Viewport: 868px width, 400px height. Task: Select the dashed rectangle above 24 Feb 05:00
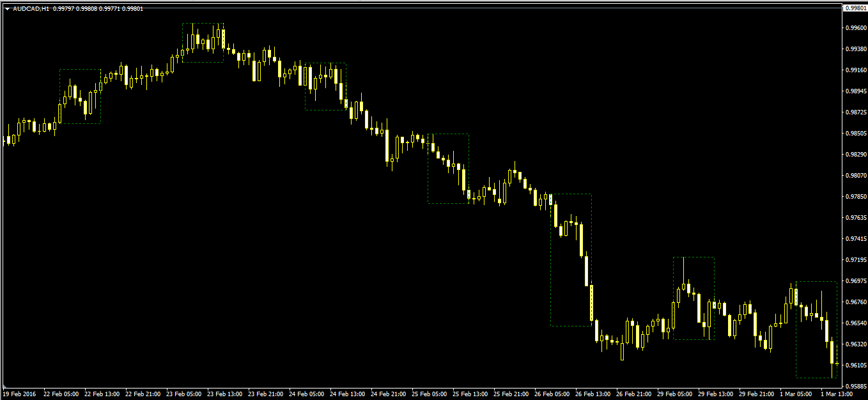click(325, 86)
